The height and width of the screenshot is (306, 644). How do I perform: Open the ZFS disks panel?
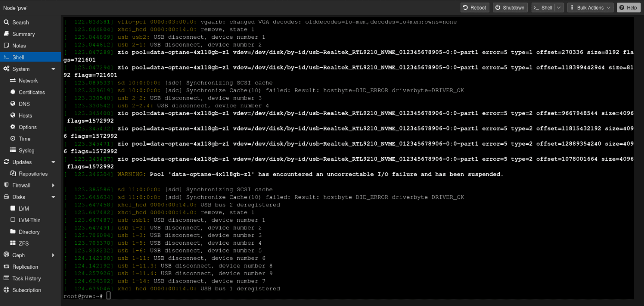coord(24,243)
